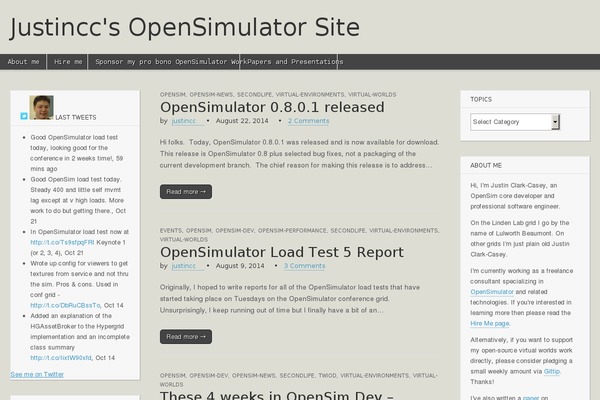600x400 pixels.
Task: Open the OpenSimulator Load Test 5 Report post
Action: 281,253
